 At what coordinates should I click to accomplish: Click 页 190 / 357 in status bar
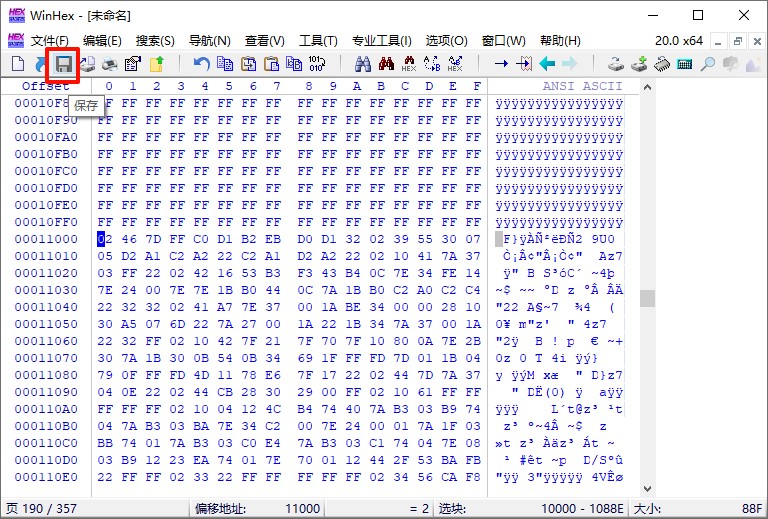click(41, 509)
